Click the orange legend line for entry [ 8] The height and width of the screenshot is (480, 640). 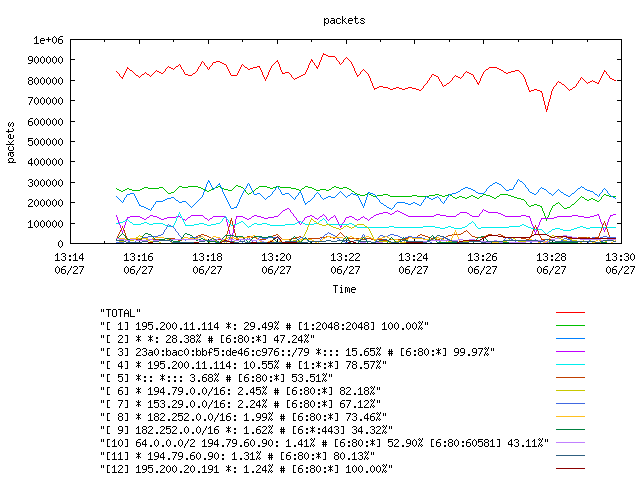click(570, 417)
